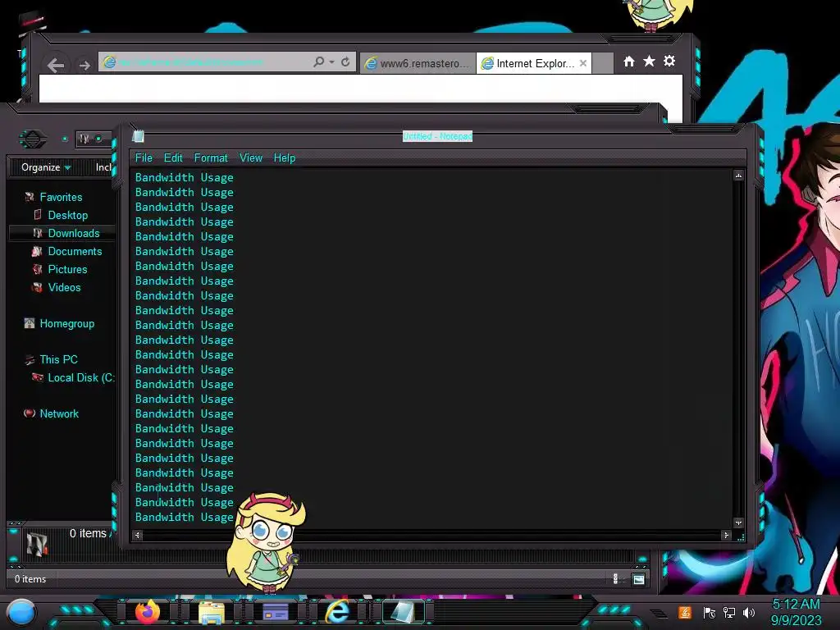
Task: Click the search magnifier in IE address bar
Action: pos(319,62)
